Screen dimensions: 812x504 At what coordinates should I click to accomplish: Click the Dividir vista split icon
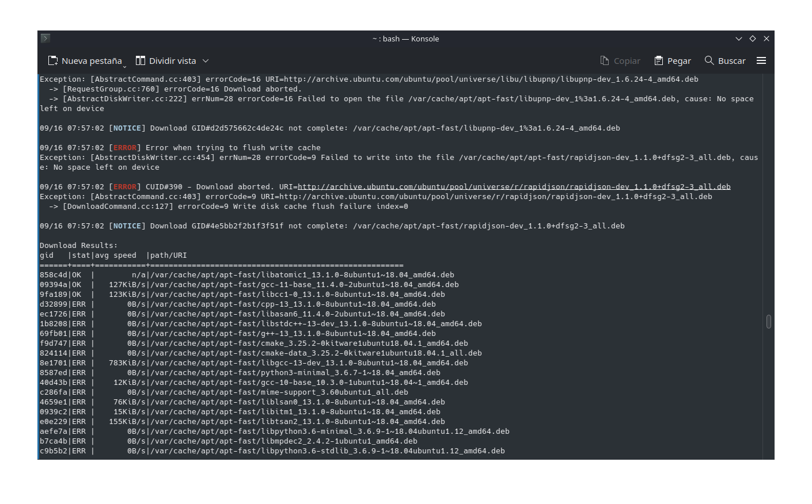click(140, 61)
